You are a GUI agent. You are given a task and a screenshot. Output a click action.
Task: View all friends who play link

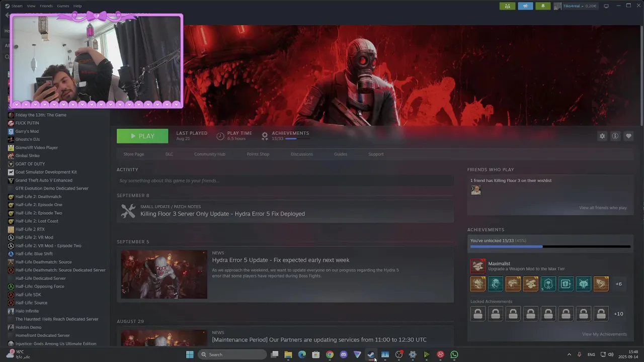coord(603,208)
